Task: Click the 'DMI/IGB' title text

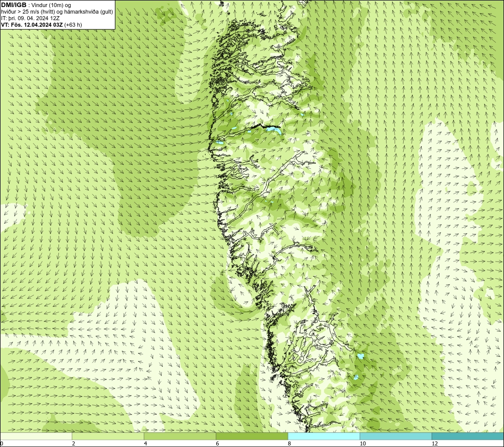Action: (x=14, y=5)
